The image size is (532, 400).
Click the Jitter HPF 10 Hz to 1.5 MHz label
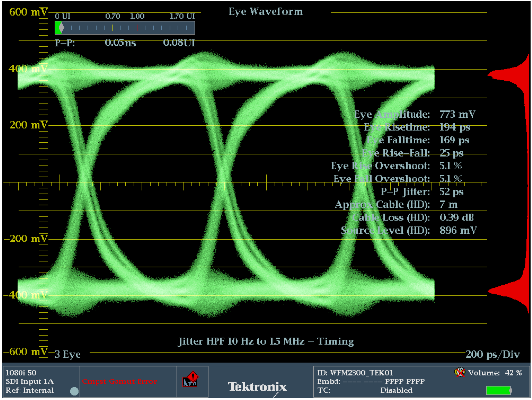tap(266, 341)
